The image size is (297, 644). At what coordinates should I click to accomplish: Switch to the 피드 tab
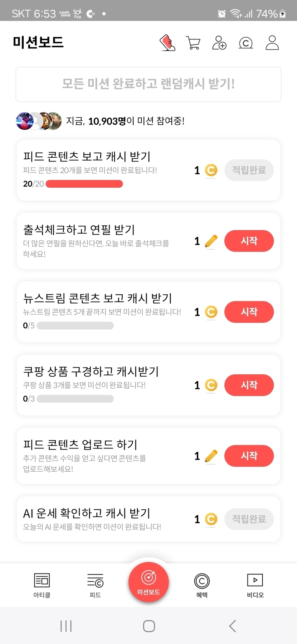point(95,585)
